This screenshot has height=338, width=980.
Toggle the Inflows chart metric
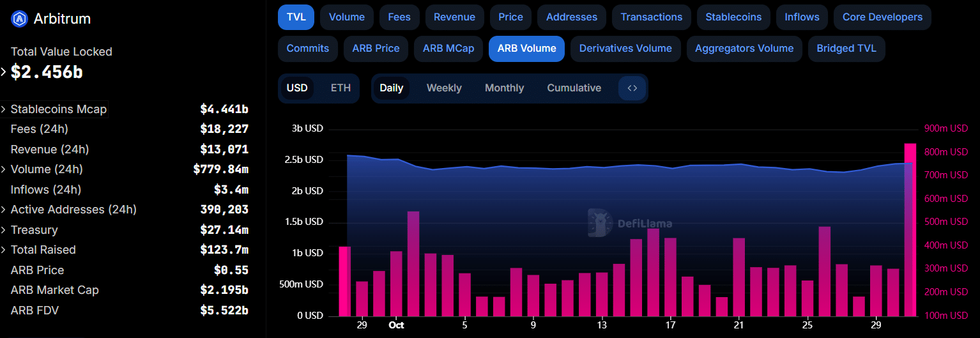[802, 17]
